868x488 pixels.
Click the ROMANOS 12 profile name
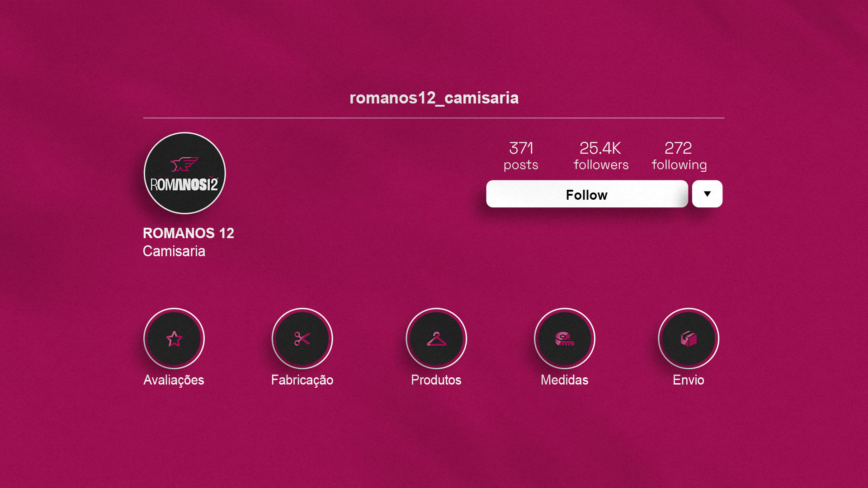(x=189, y=233)
